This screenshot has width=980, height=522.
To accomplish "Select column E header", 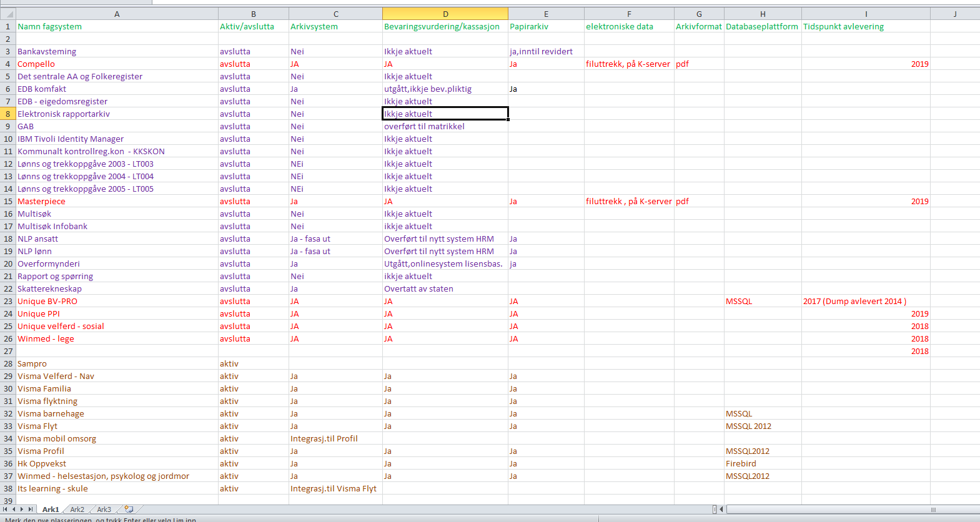I will (x=546, y=14).
